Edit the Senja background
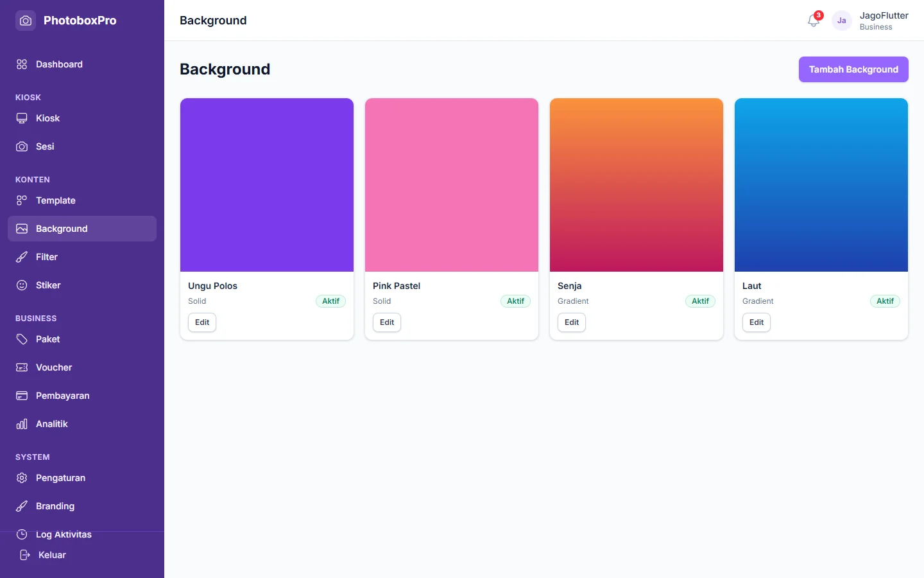Image resolution: width=924 pixels, height=578 pixels. click(x=572, y=322)
